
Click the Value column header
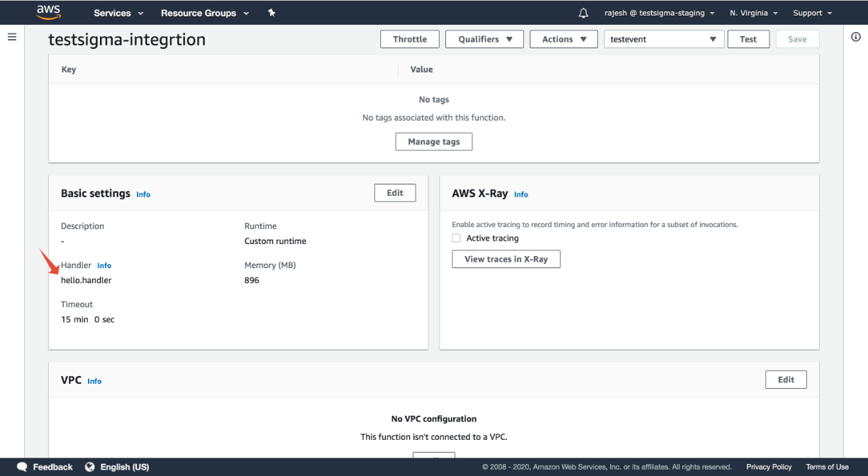[421, 70]
